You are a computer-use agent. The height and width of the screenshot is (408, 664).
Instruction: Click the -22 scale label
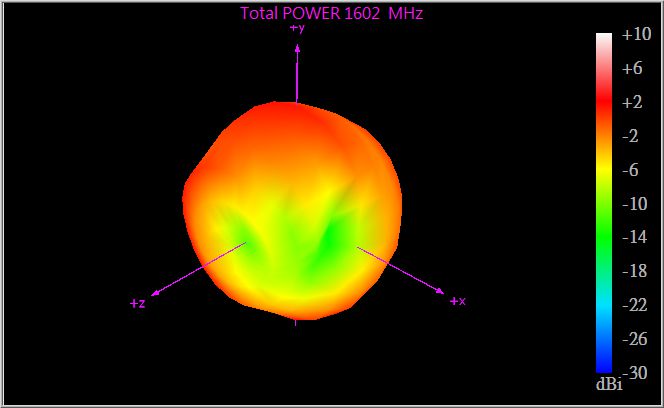coord(635,305)
